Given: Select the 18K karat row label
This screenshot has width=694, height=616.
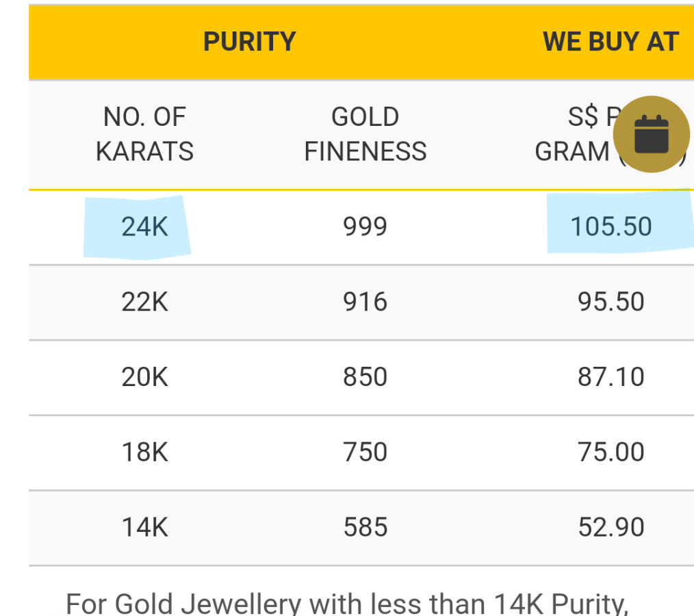Looking at the screenshot, I should [x=144, y=452].
